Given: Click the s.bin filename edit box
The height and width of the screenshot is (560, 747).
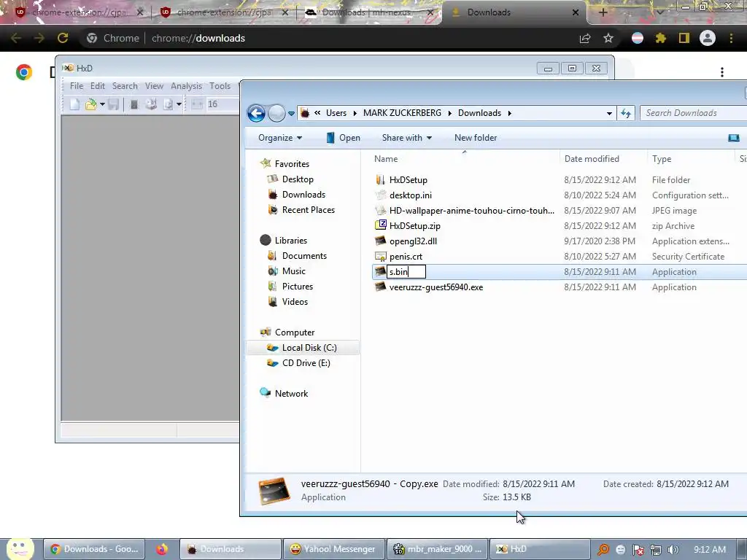Looking at the screenshot, I should tap(406, 272).
